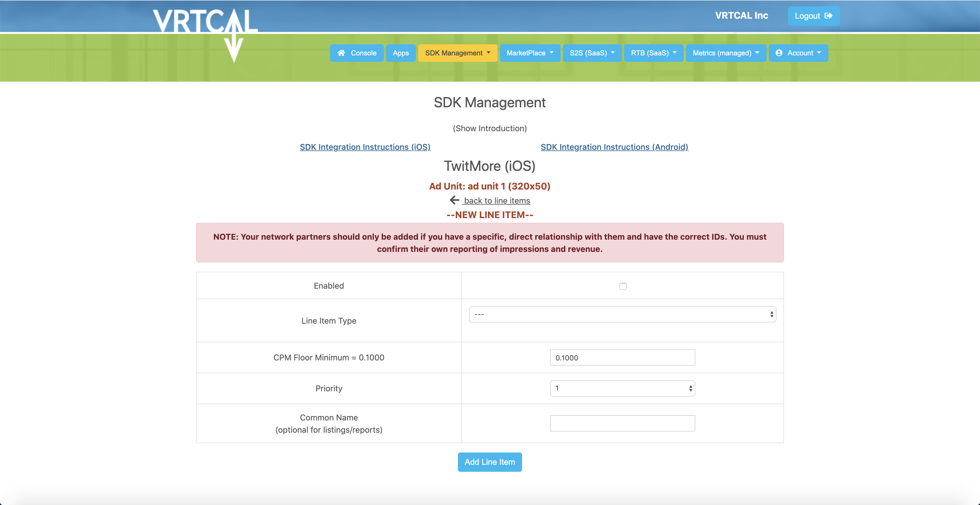
Task: Click the 'SDK Management' page heading
Action: [490, 103]
